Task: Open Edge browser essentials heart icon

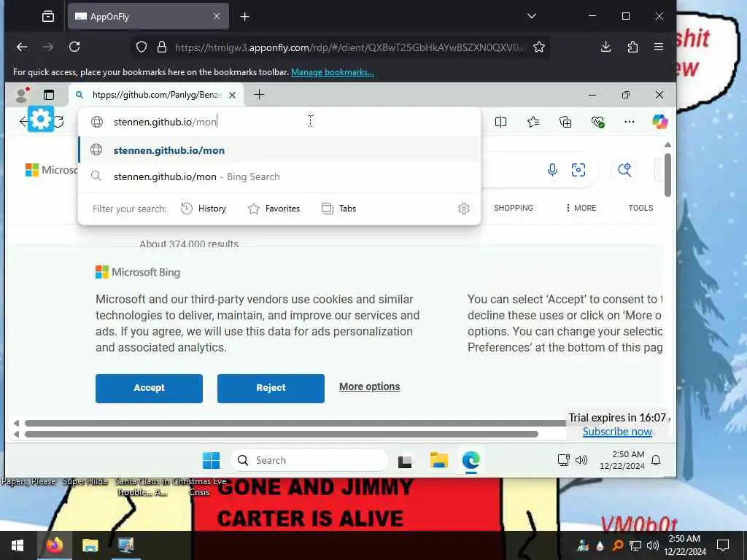Action: tap(598, 122)
